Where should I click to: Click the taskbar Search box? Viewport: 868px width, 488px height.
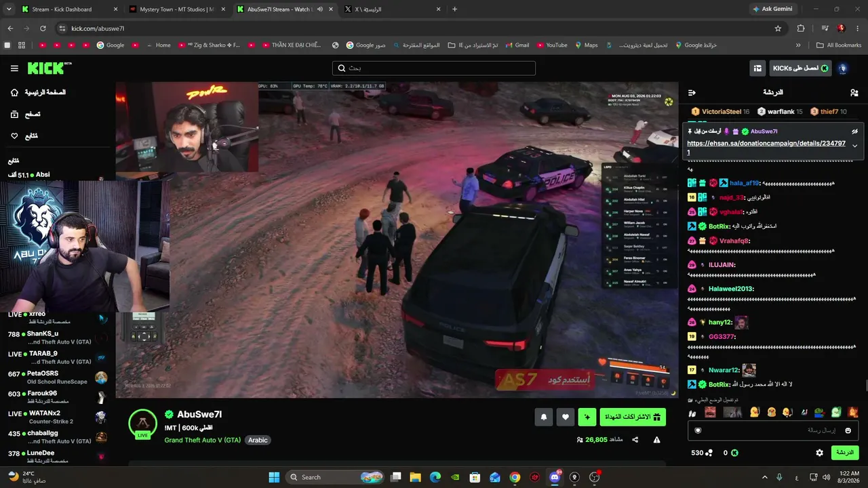[x=336, y=477]
